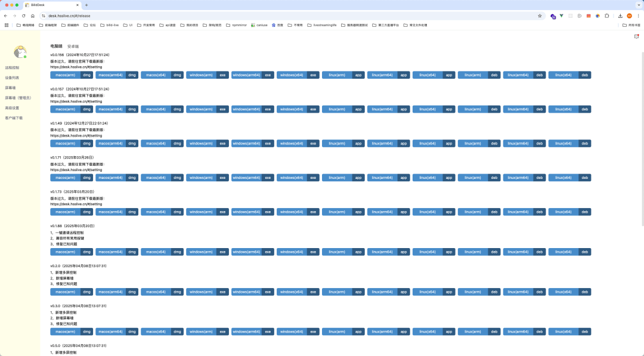The image size is (644, 356).
Task: Switch to the 安卓端 tab
Action: pos(73,47)
